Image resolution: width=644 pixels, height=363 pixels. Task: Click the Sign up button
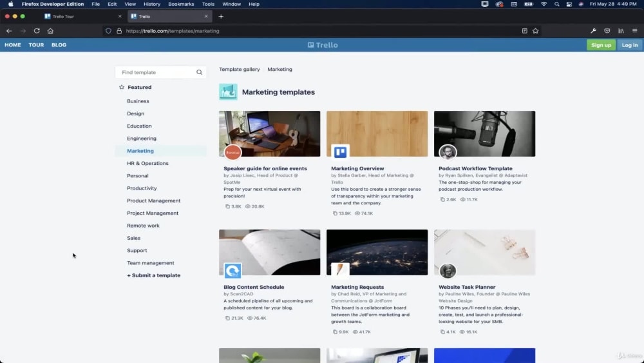[601, 45]
